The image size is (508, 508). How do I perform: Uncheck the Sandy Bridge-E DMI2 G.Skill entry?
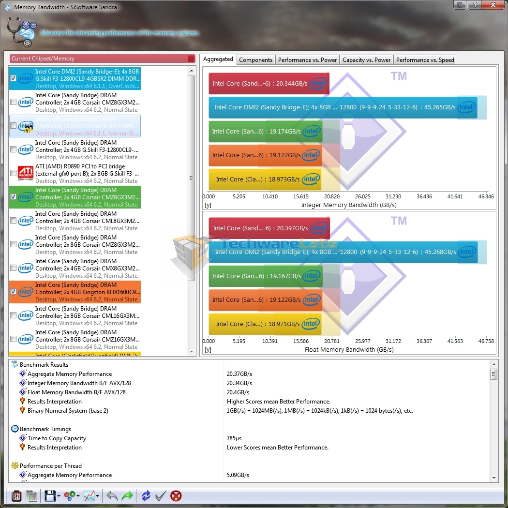coord(13,78)
